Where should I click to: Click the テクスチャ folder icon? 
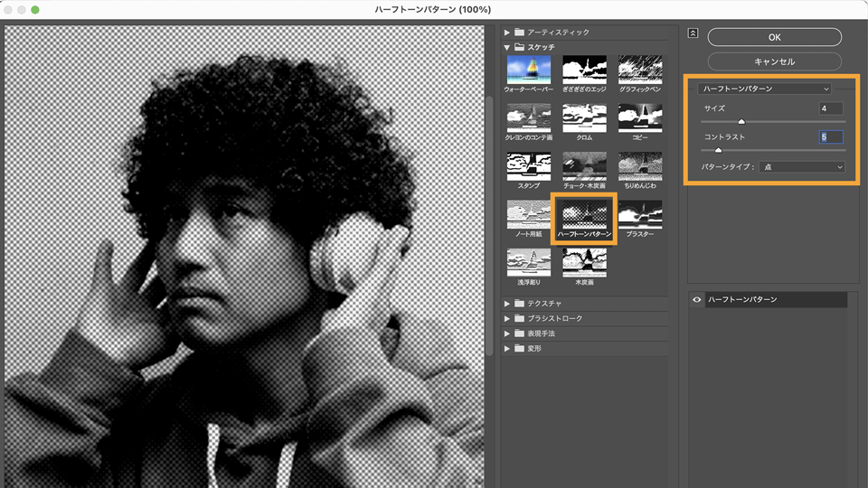(x=519, y=304)
